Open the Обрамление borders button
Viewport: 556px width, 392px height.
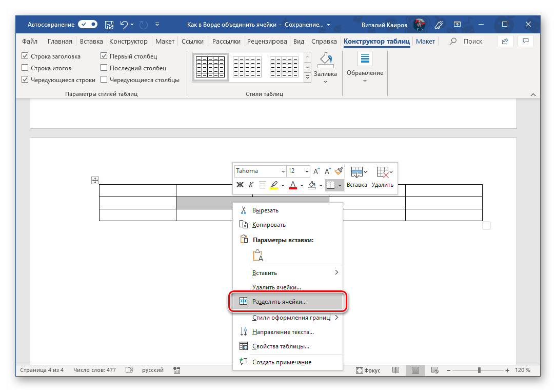(365, 67)
